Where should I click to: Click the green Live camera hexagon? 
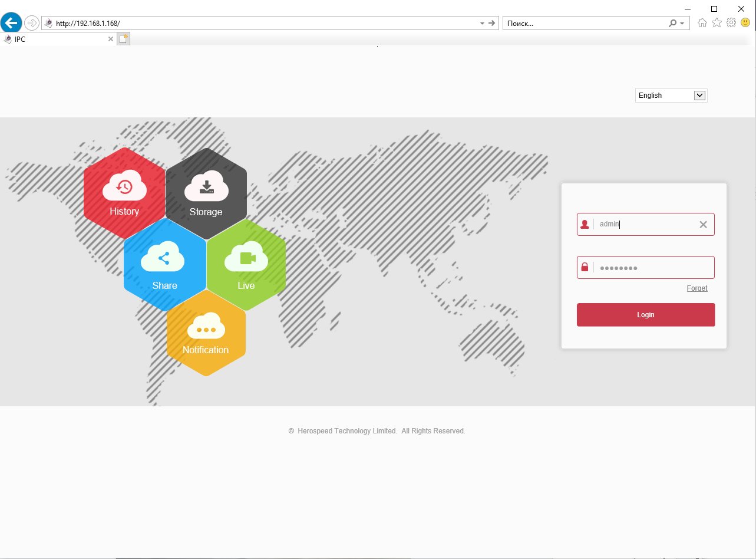(246, 265)
